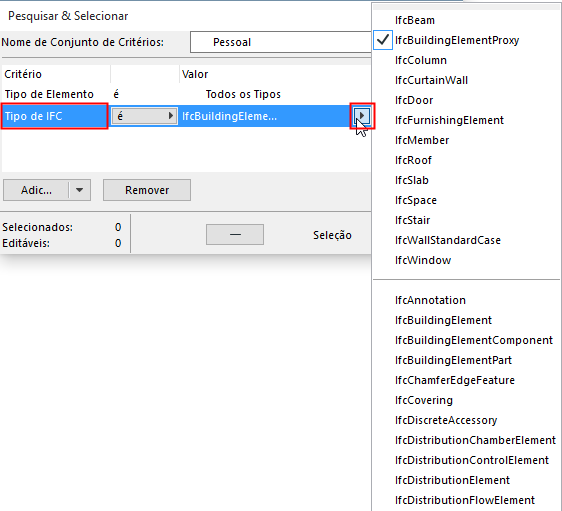Open the Adic... button dropdown arrow
Viewport: 562px width, 511px height.
coord(80,190)
